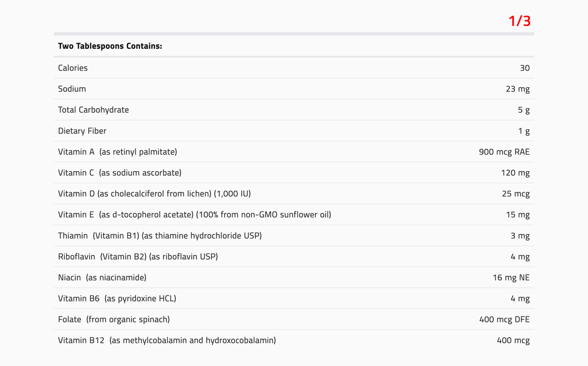Select the Riboflavin (Vitamin B2) label
The image size is (588, 366).
click(138, 257)
